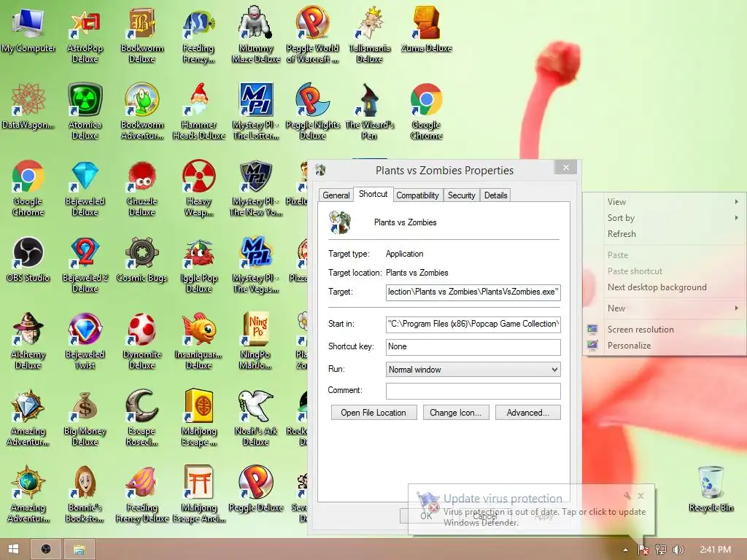Screen dimensions: 747x560
Task: Expand the Sort by submenu
Action: 665,218
